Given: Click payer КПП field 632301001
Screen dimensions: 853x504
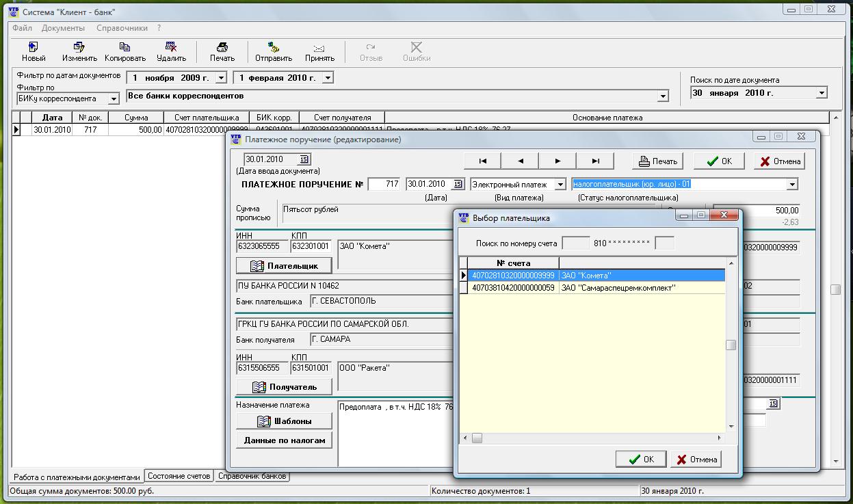Looking at the screenshot, I should (x=311, y=246).
